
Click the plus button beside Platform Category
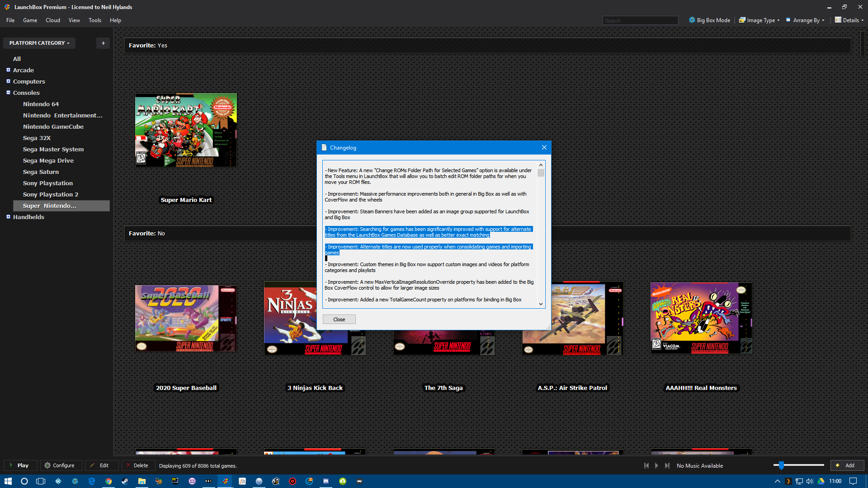103,43
